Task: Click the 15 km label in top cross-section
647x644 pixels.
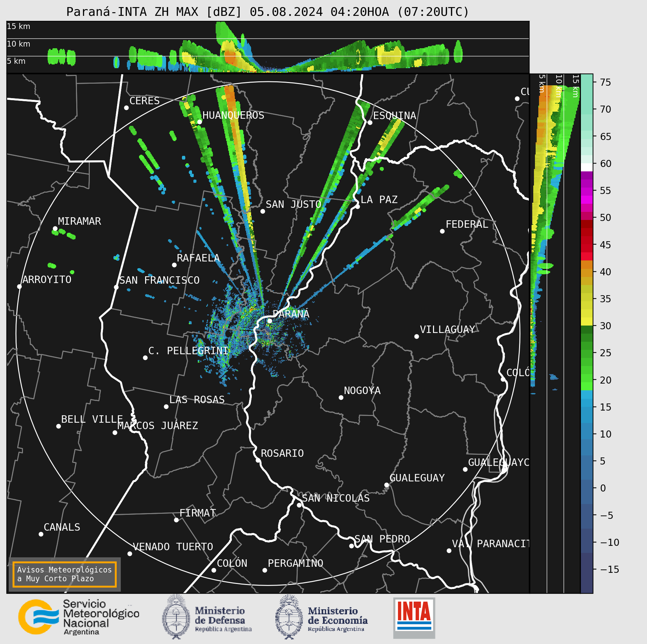Action: click(x=19, y=26)
